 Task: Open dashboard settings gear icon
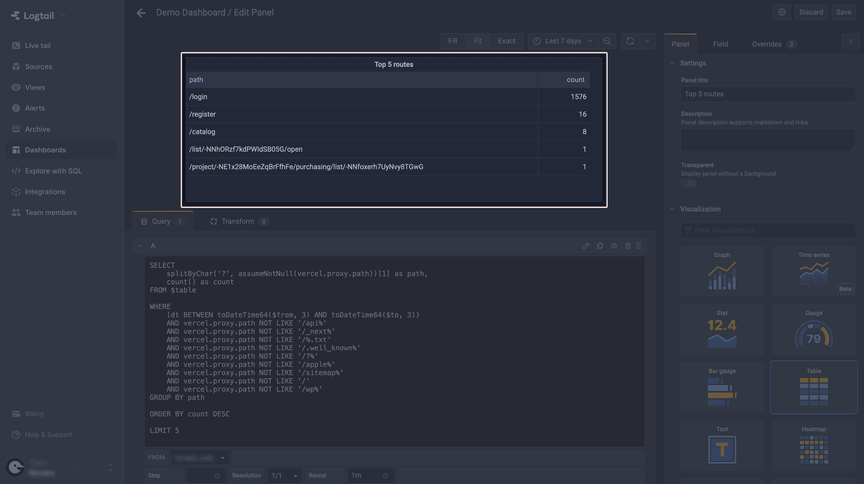781,12
